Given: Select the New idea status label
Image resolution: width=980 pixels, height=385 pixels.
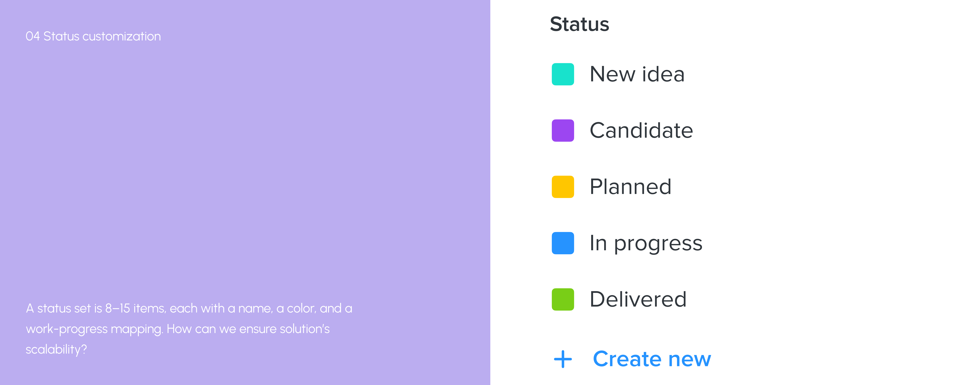Looking at the screenshot, I should [637, 74].
